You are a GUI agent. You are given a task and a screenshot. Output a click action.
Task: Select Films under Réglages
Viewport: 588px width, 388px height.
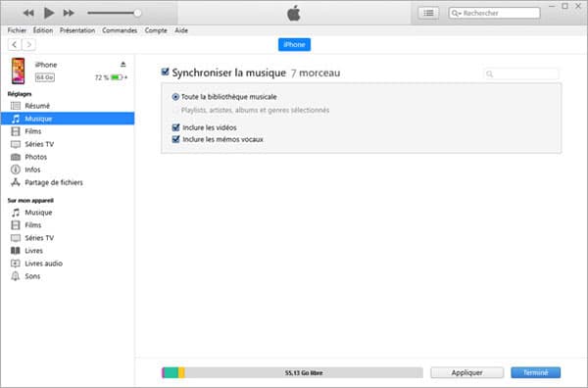click(x=68, y=131)
